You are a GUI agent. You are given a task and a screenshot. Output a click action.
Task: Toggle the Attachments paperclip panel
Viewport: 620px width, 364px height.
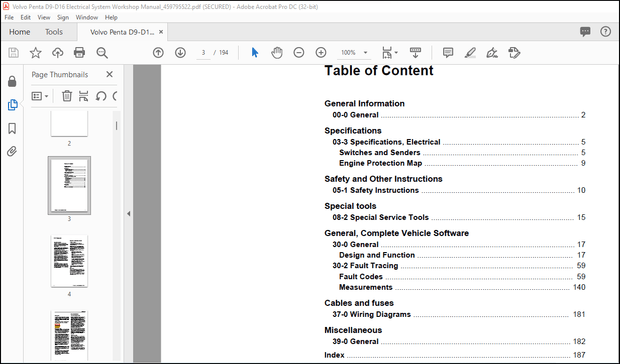pyautogui.click(x=12, y=151)
